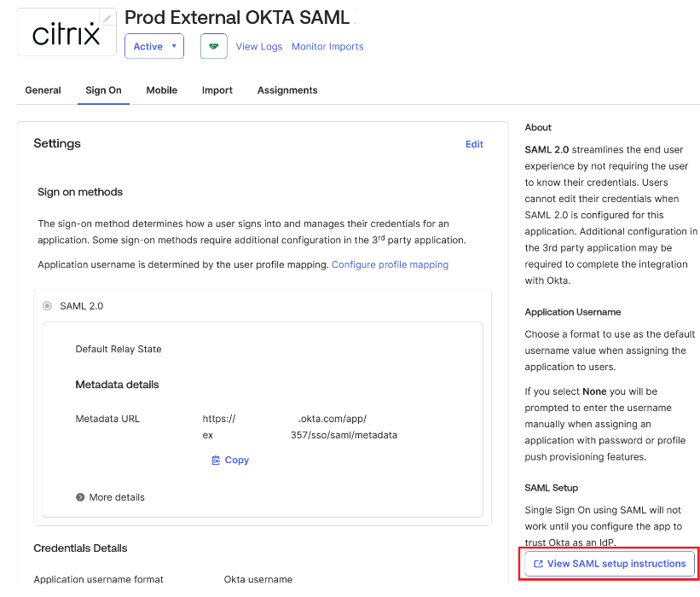700x597 pixels.
Task: Click the Citrix application logo
Action: 67,33
